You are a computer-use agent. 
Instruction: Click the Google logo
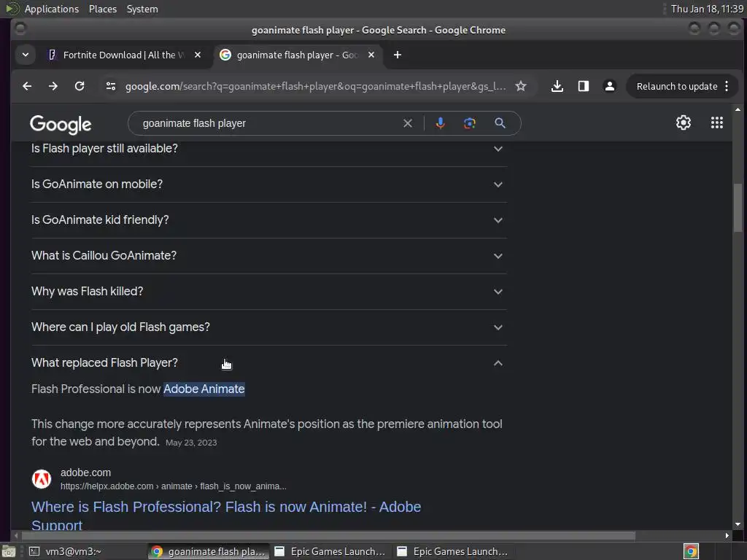pyautogui.click(x=61, y=124)
